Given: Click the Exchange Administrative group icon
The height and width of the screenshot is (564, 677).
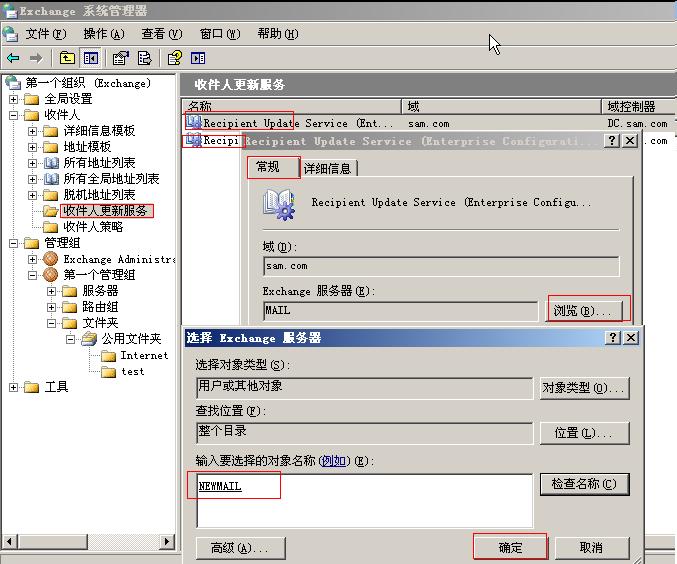Looking at the screenshot, I should coord(50,259).
